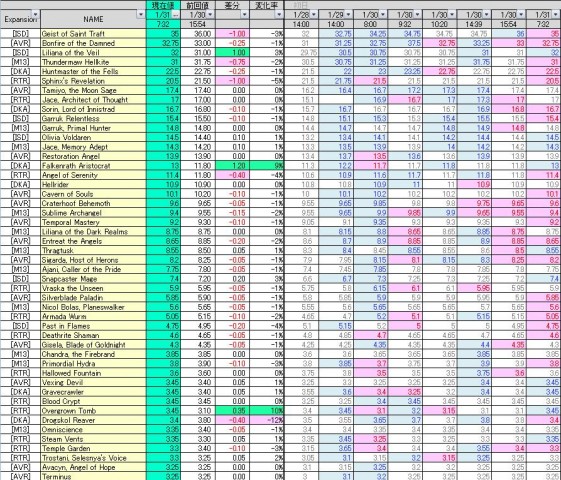
Task: Select the Cavern of Souls cell
Action: point(93,194)
